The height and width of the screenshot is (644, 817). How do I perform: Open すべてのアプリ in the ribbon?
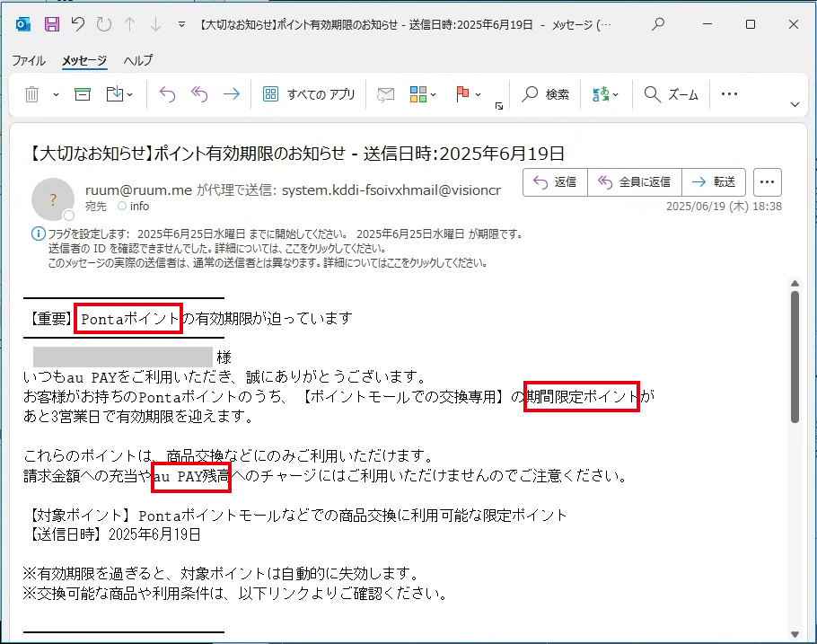(x=309, y=94)
